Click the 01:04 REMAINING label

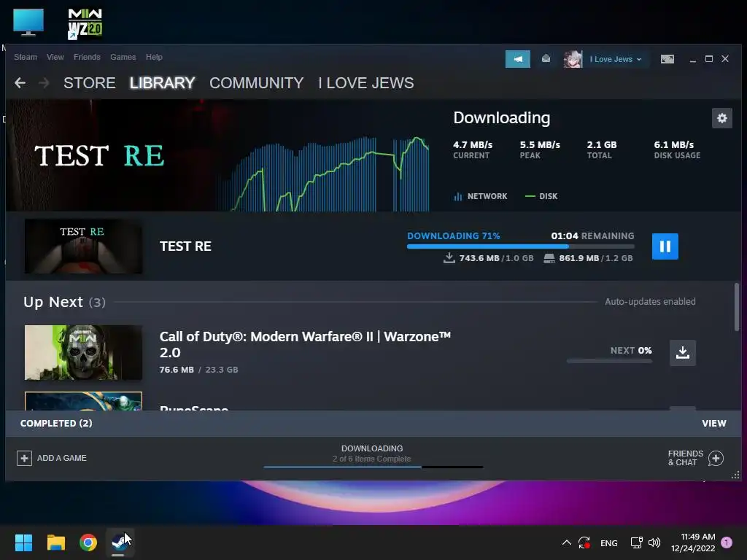(592, 236)
